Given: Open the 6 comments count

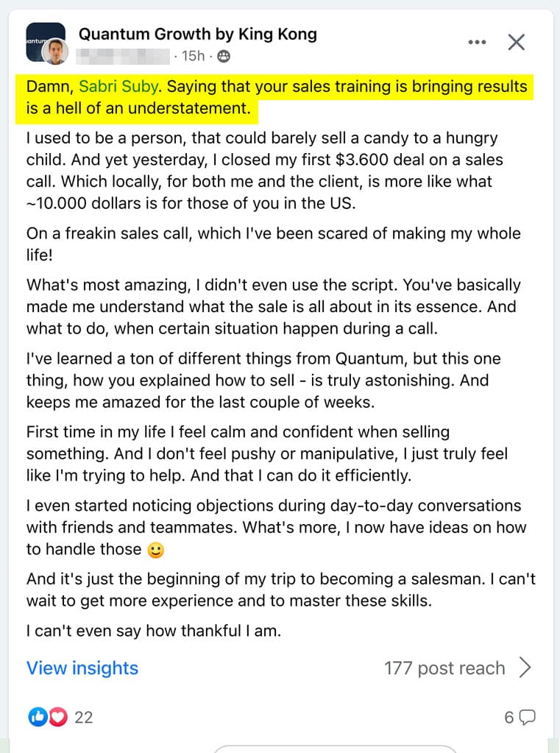Looking at the screenshot, I should pyautogui.click(x=509, y=718).
